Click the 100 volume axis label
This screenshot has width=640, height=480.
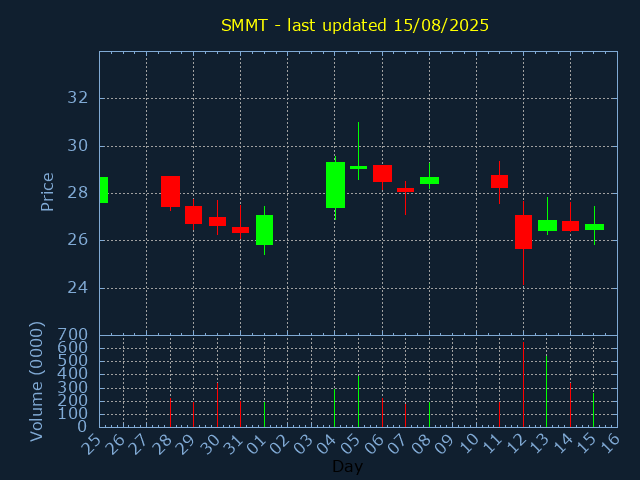point(72,414)
